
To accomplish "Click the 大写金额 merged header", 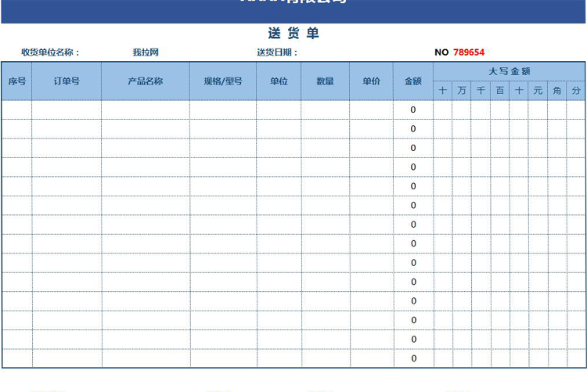I will point(510,71).
